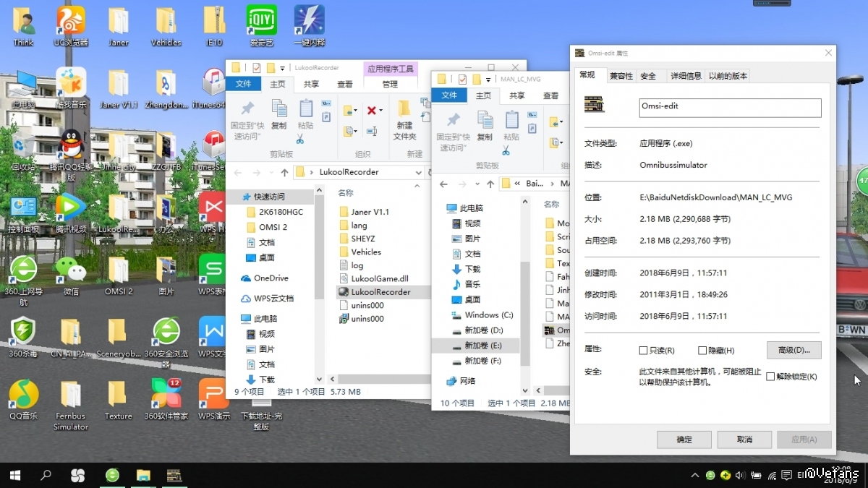Click the file explorer taskbar icon
868x488 pixels.
pos(143,475)
